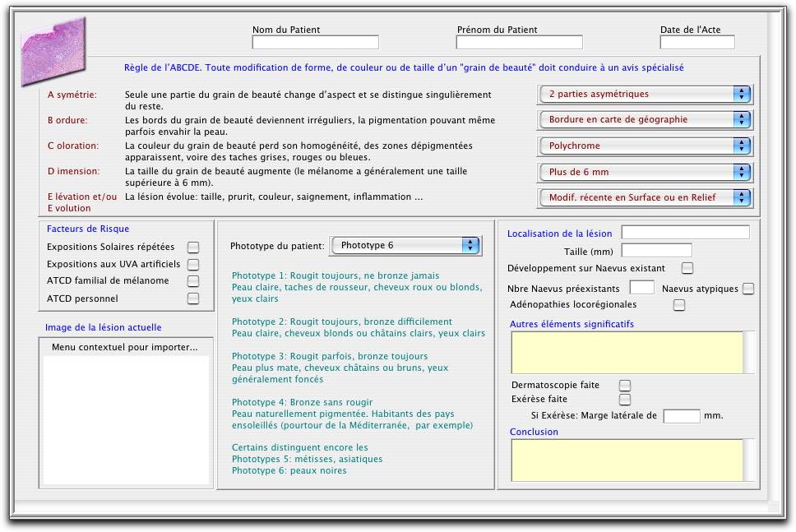
Task: Click the 'Facteurs de Risque' heading
Action: [x=88, y=229]
